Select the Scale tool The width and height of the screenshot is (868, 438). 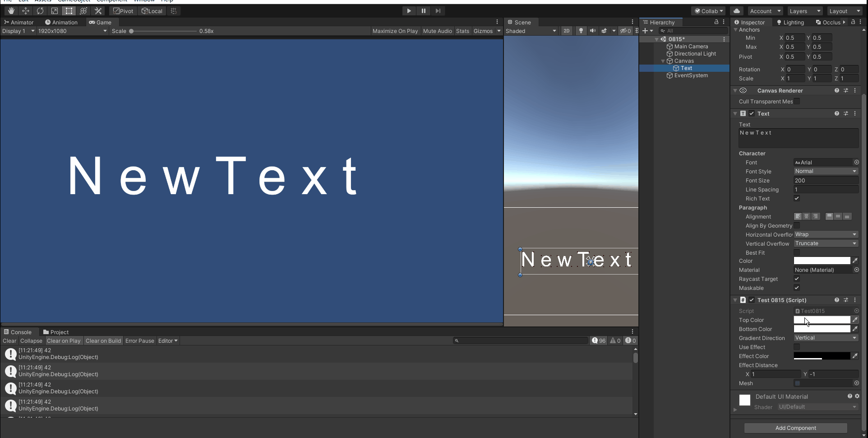tap(55, 11)
